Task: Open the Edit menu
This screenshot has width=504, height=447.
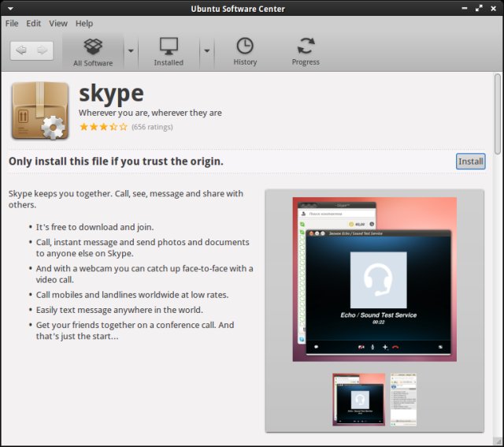Action: (33, 24)
